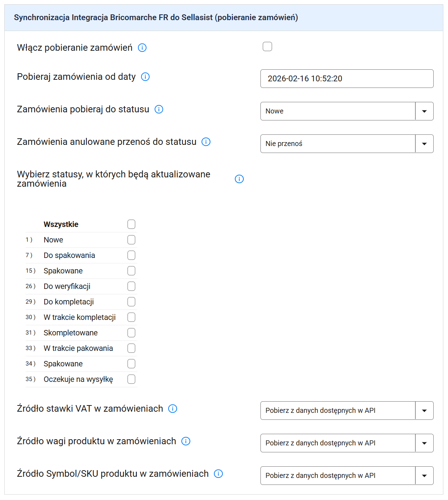The height and width of the screenshot is (500, 448).
Task: Click info icon beside Źródło wagi produktu
Action: click(186, 441)
